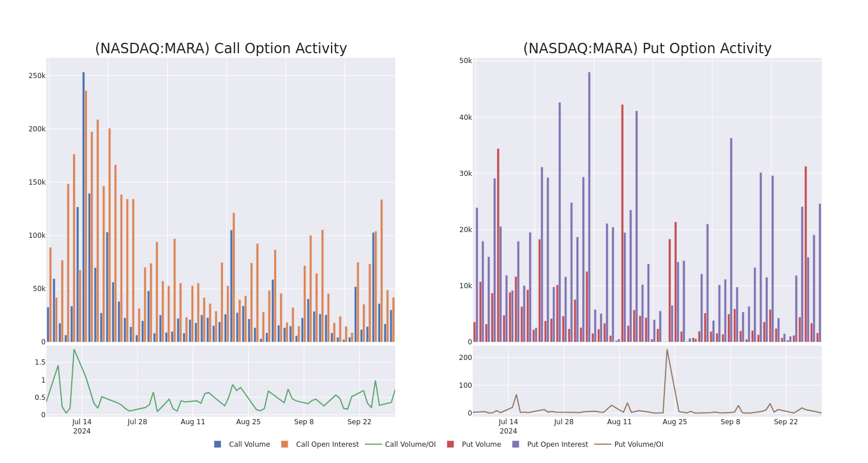Click the tallest purple put open interest bar

tap(590, 207)
